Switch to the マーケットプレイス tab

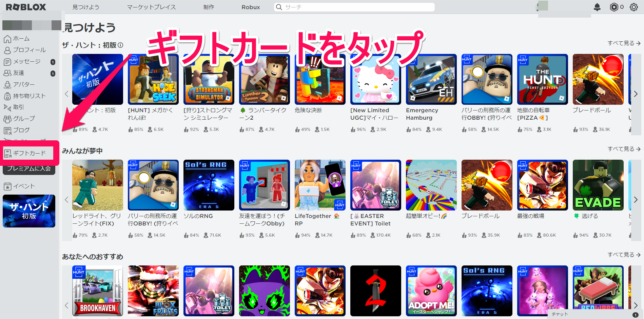pos(151,7)
